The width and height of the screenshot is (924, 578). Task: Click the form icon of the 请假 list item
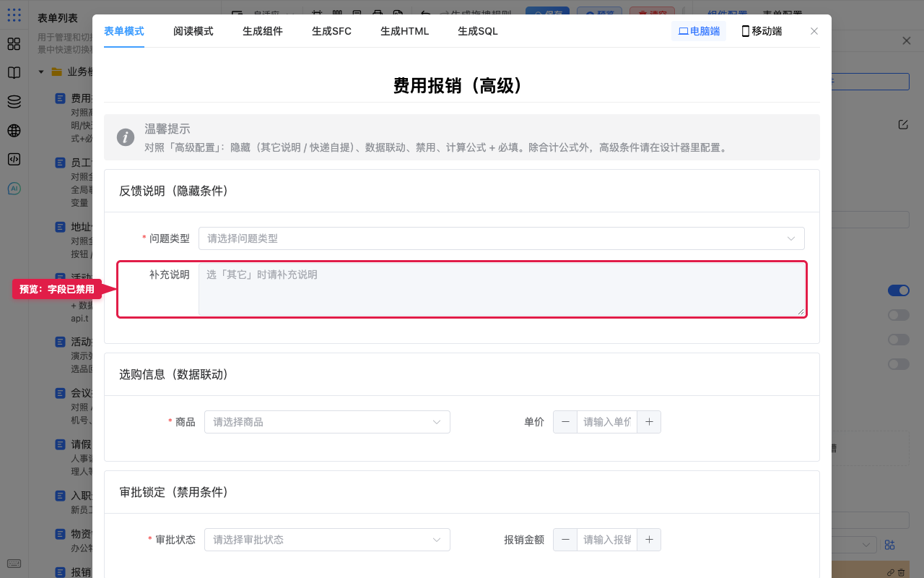61,444
